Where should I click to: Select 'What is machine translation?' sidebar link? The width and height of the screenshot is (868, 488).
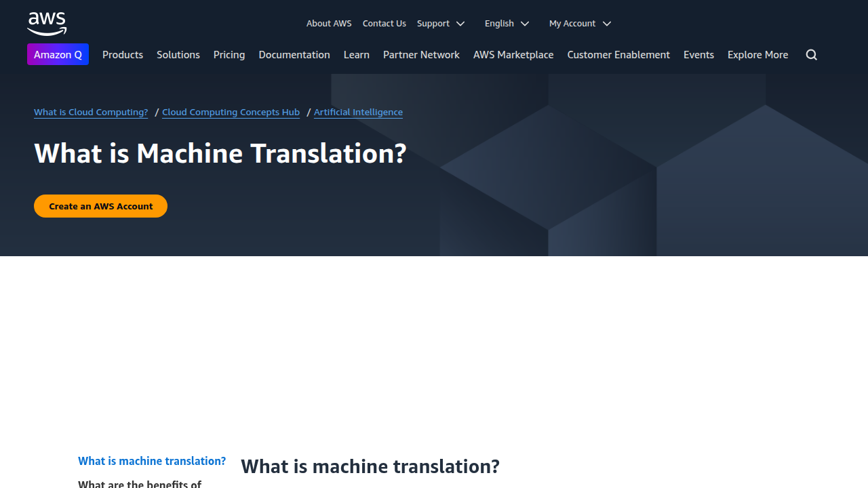tap(152, 461)
